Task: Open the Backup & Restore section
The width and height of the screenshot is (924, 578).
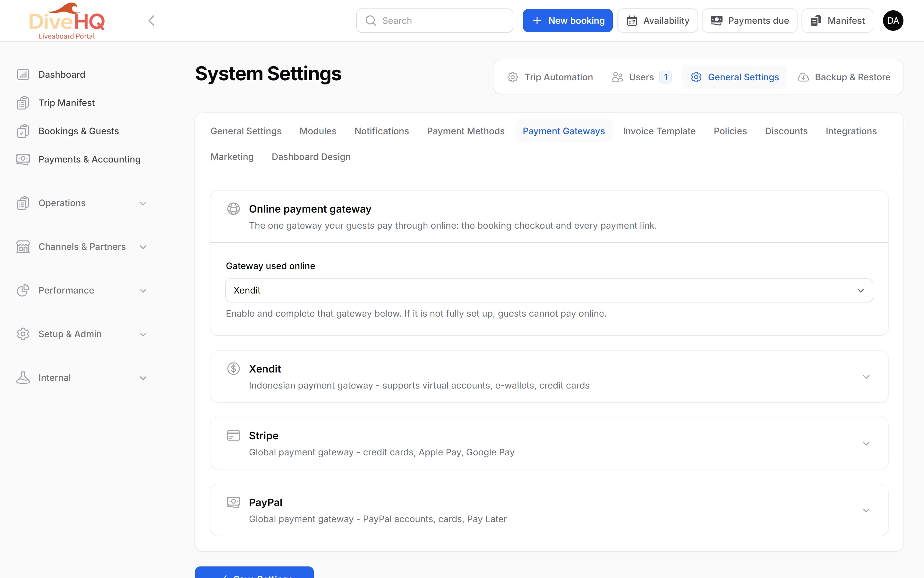Action: point(844,77)
